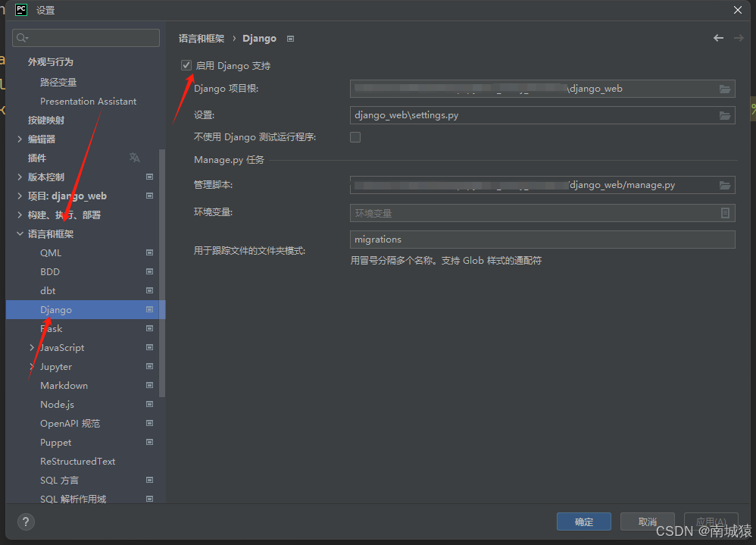Select Django in the settings tree
This screenshot has height=545, width=756.
point(86,309)
